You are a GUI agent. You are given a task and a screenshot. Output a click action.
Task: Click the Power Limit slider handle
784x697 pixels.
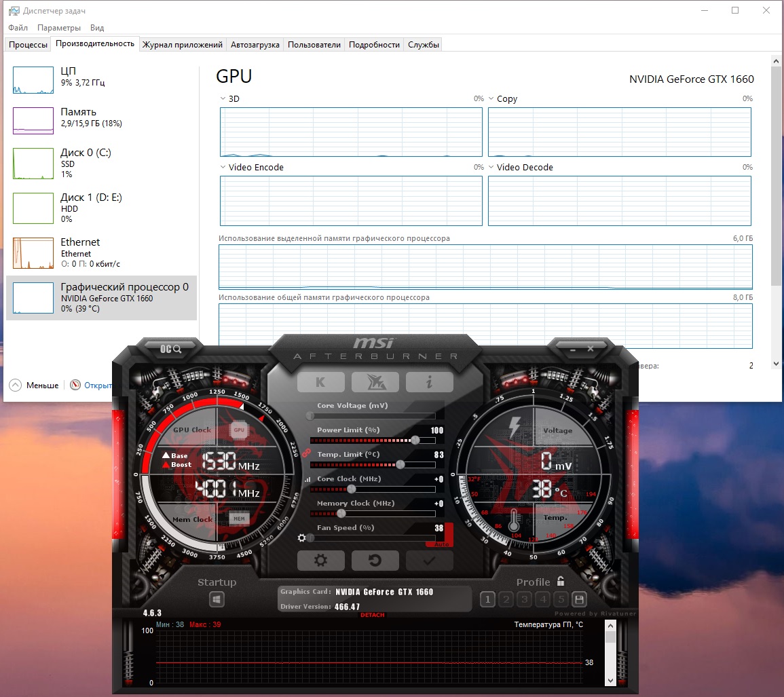pyautogui.click(x=415, y=440)
